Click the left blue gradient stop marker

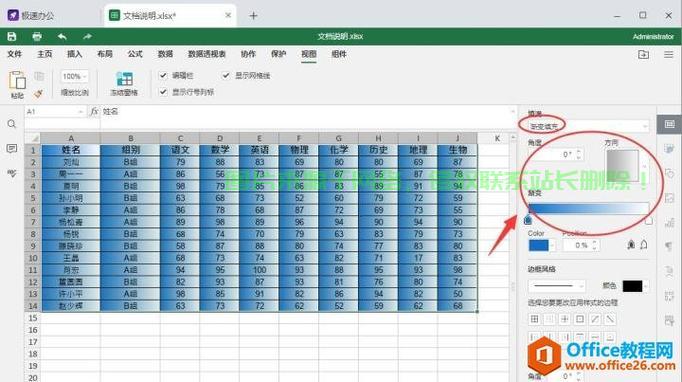(x=528, y=221)
